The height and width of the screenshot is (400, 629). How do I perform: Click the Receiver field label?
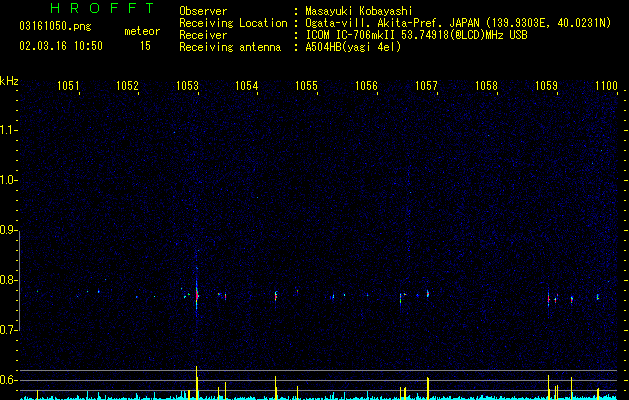coord(203,35)
